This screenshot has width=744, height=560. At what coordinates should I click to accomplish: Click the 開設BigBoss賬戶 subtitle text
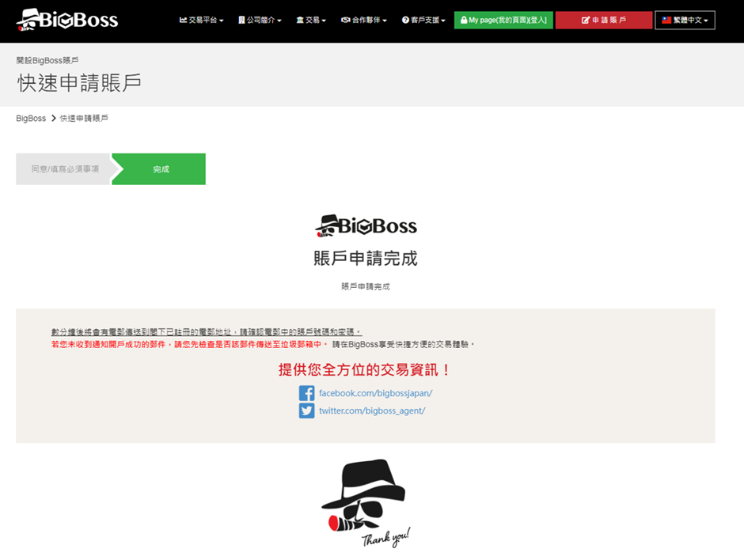(47, 60)
